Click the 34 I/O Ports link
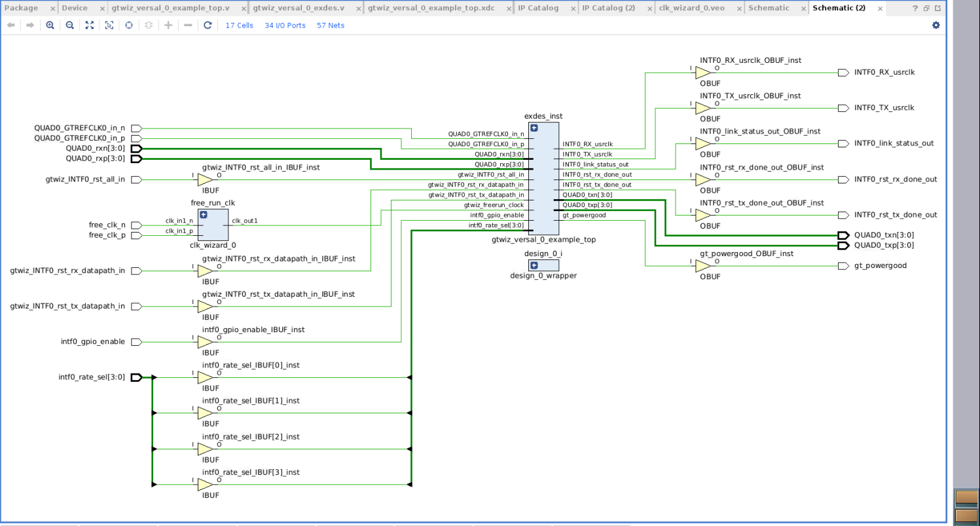This screenshot has width=980, height=526. (x=285, y=25)
